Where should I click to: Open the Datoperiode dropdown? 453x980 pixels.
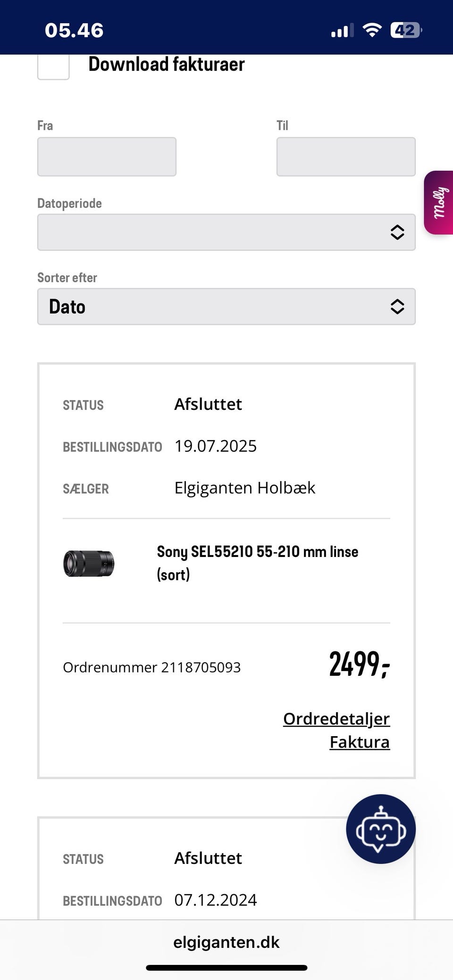coord(226,232)
